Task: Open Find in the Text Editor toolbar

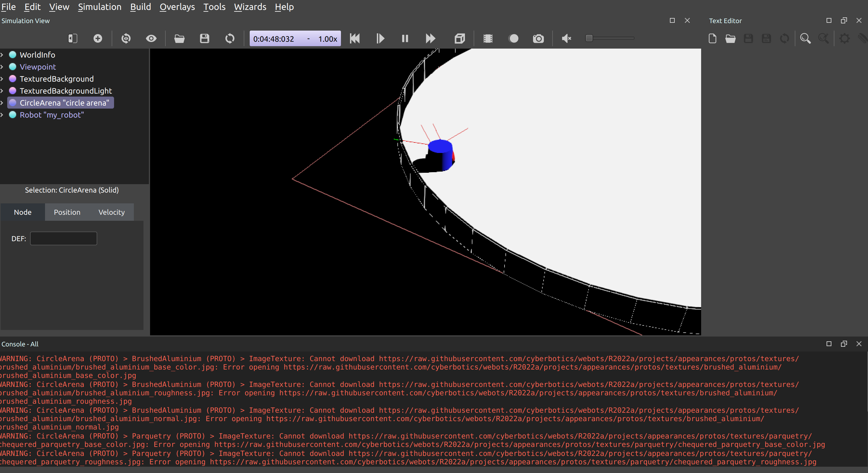Action: (805, 38)
